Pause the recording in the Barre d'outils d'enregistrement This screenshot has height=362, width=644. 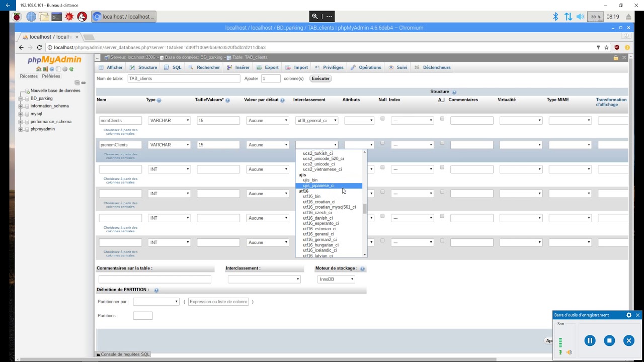click(x=590, y=340)
